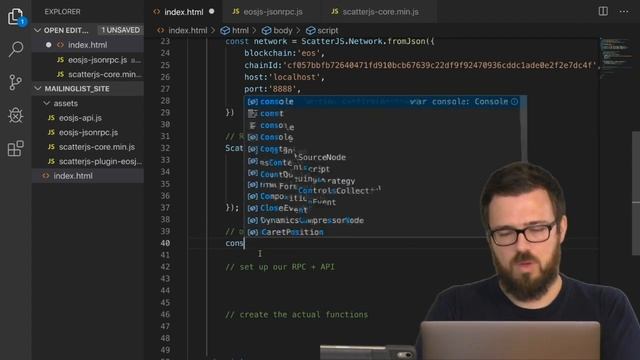Select index.html in Open Editors list
The height and width of the screenshot is (360, 640).
click(88, 45)
